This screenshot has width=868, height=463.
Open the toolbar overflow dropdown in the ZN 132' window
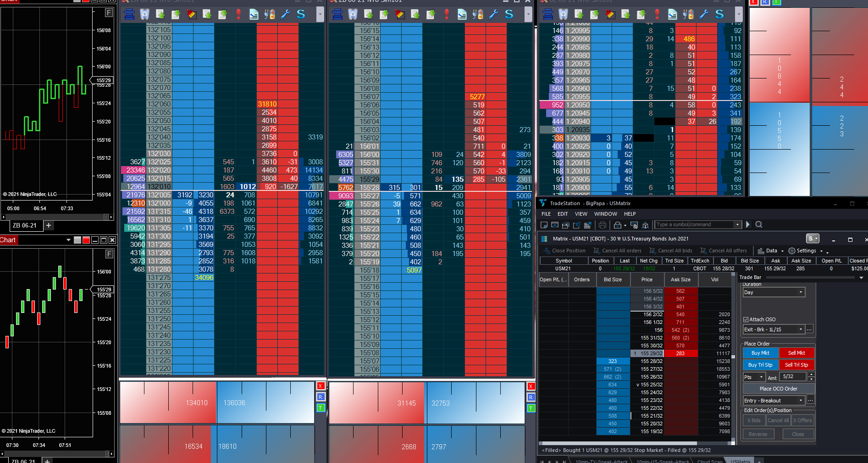320,15
